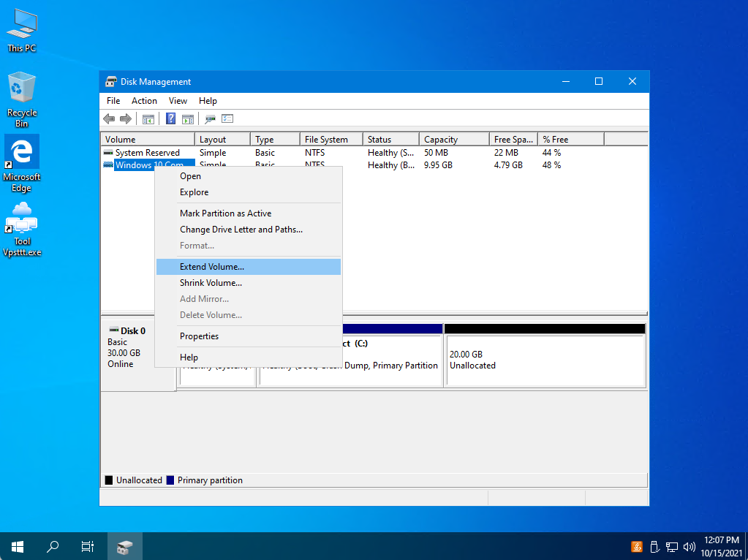Click the Back arrow toolbar icon
The height and width of the screenshot is (560, 748).
(109, 118)
